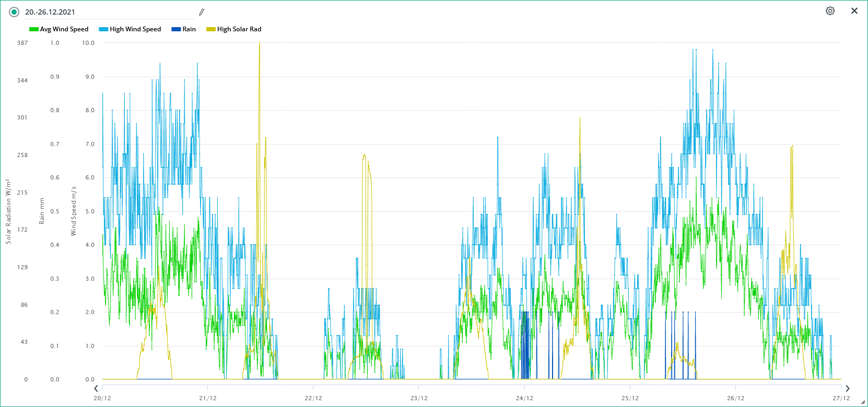Click pencil icon to edit date range

click(x=202, y=12)
